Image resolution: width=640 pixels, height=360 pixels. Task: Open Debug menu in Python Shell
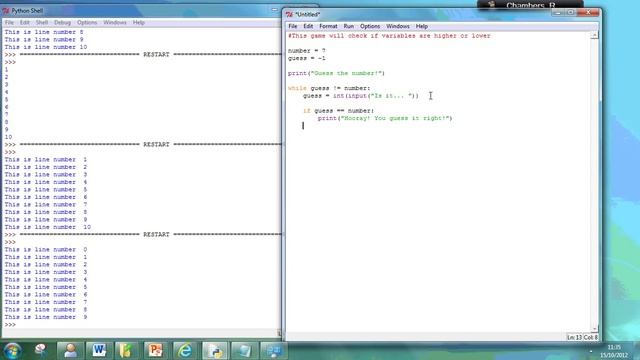pos(62,22)
